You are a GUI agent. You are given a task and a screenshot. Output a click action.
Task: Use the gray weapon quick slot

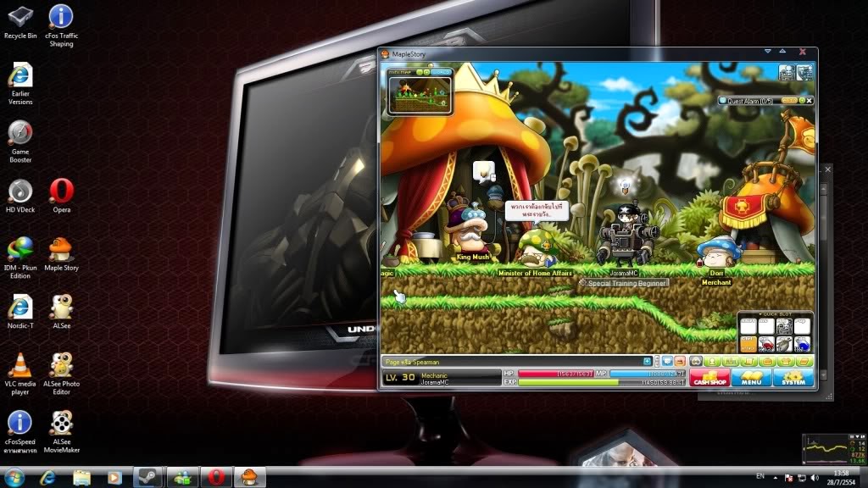point(784,344)
